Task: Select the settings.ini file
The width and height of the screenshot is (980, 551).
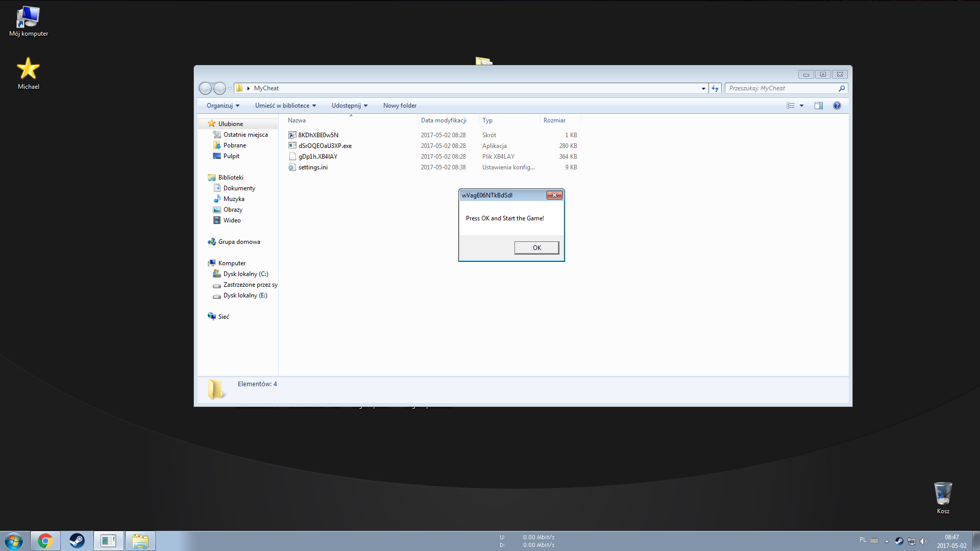Action: 312,167
